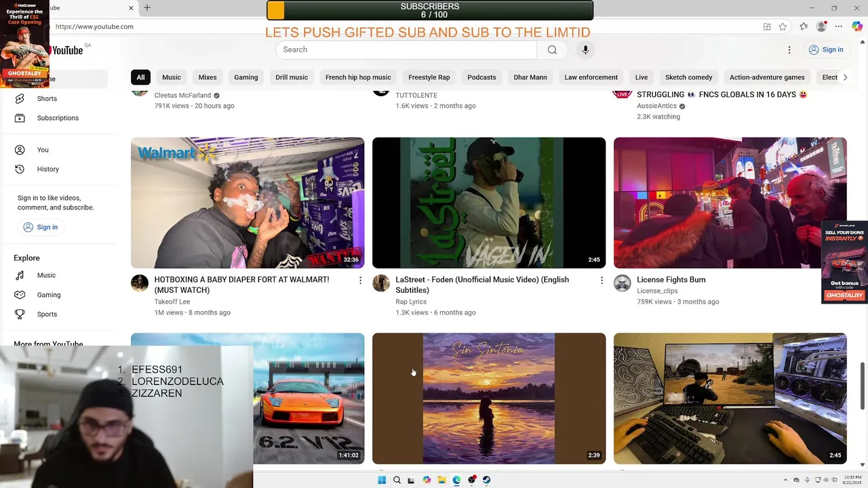This screenshot has width=868, height=488.
Task: Open LaStreet - Foden video title
Action: [482, 285]
